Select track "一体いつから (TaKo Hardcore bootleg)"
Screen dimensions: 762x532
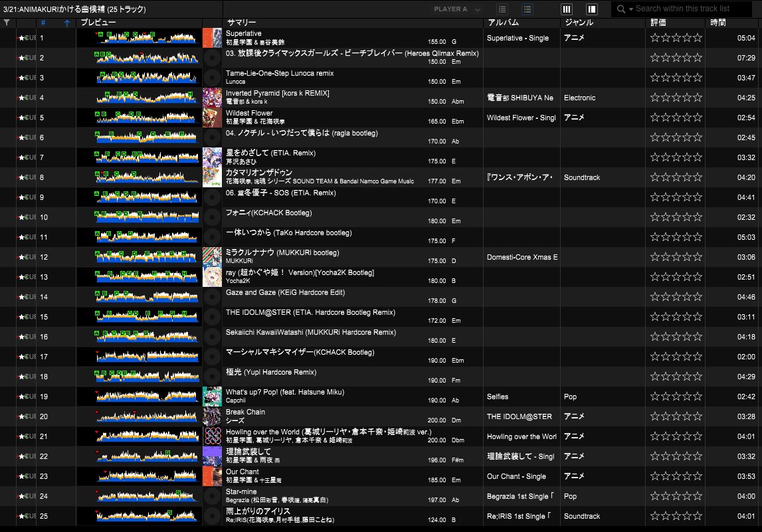289,232
